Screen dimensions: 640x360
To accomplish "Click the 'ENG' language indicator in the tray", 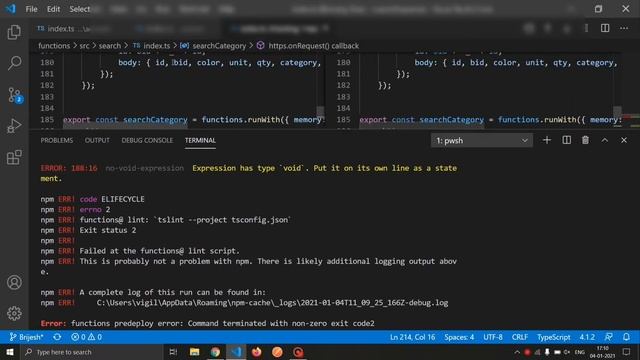I will pos(580,352).
